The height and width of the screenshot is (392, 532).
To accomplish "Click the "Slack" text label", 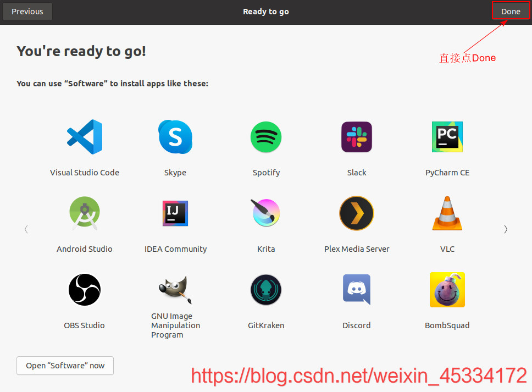I will (x=357, y=173).
